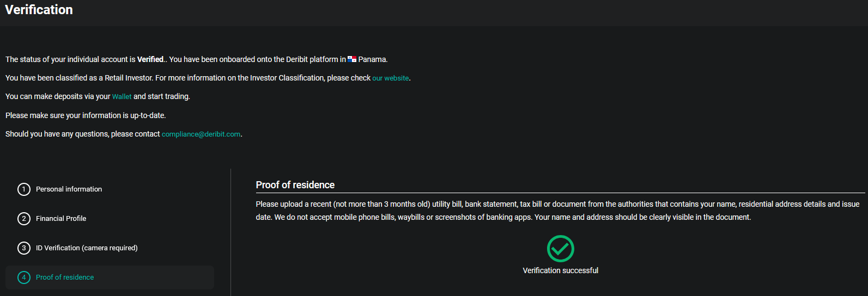Select the step 3 circle icon
868x296 pixels.
coord(24,248)
